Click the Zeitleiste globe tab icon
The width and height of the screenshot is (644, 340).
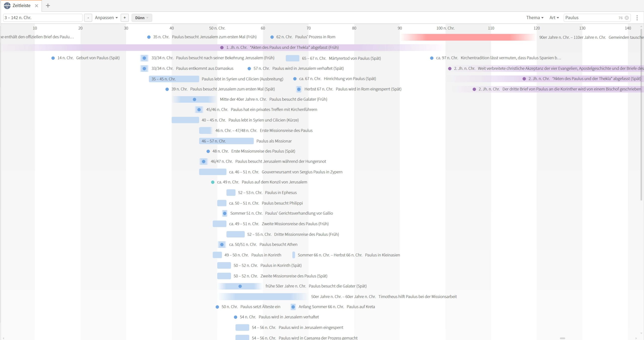tap(7, 6)
